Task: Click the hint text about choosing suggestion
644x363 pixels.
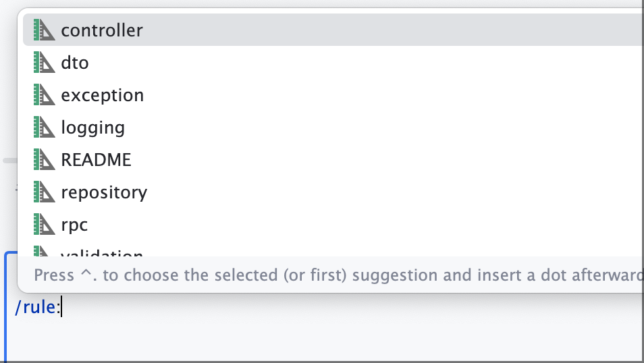Action: pos(338,275)
